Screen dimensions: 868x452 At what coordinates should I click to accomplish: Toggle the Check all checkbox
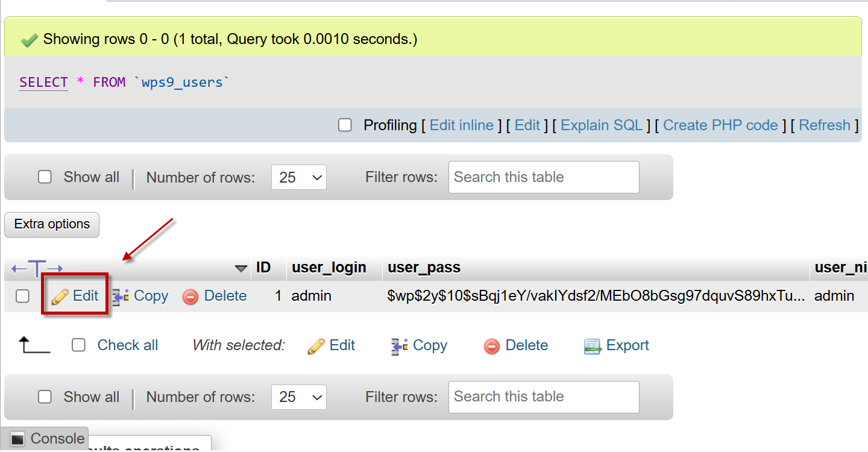point(78,345)
